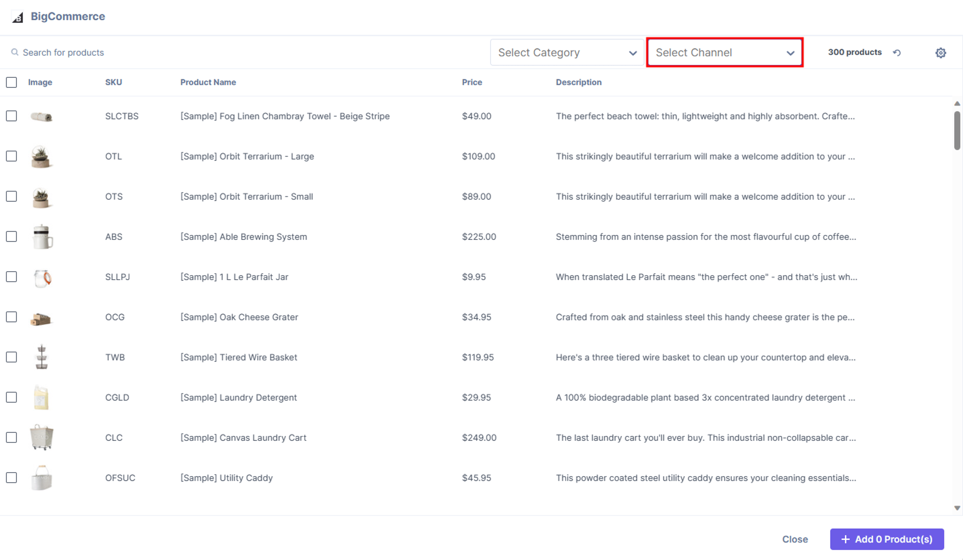Click SKU cell OCG
Image resolution: width=963 pixels, height=560 pixels.
tap(115, 317)
